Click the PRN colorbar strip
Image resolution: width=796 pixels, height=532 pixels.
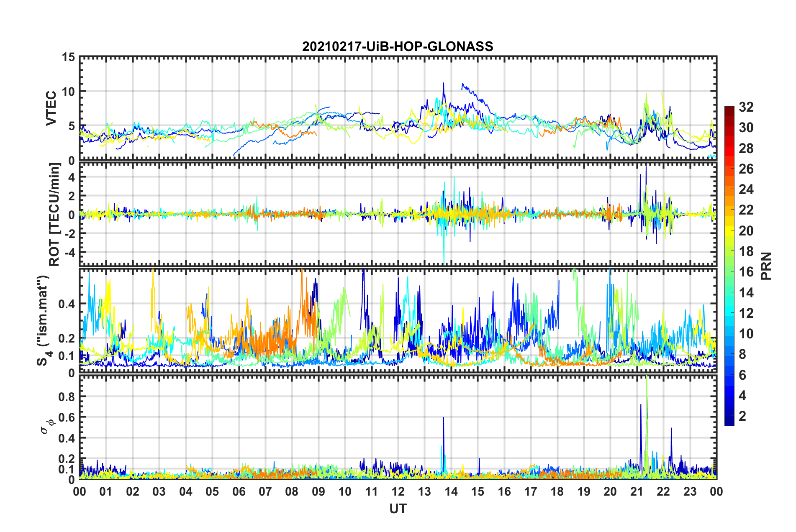(729, 266)
